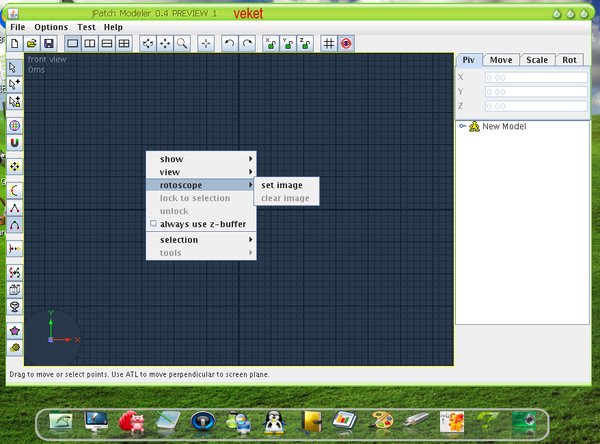Click the Undo arrow icon
The image size is (600, 444).
[x=230, y=44]
